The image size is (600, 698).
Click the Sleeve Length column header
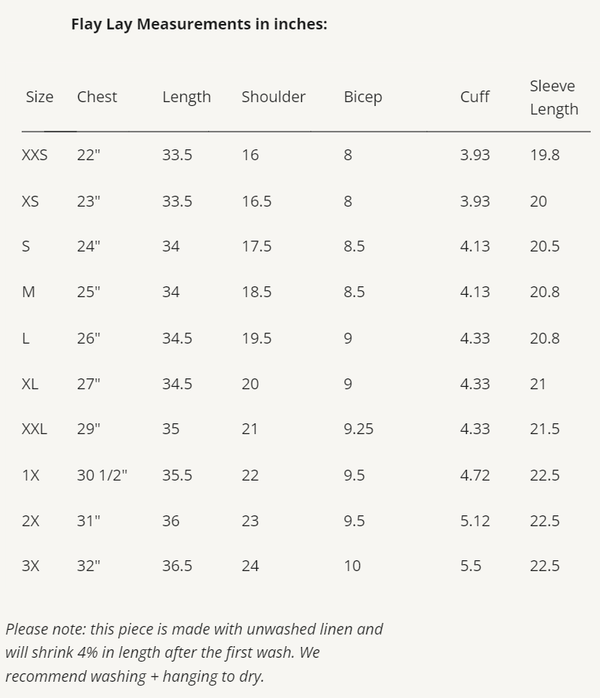click(554, 98)
